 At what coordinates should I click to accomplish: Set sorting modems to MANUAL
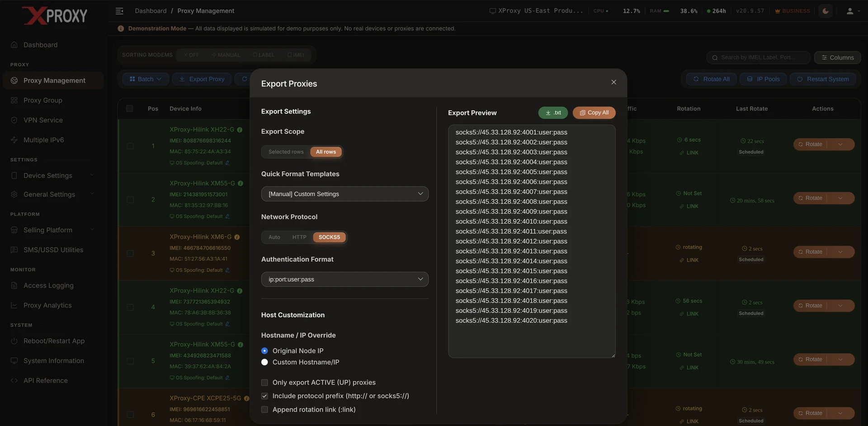click(226, 55)
